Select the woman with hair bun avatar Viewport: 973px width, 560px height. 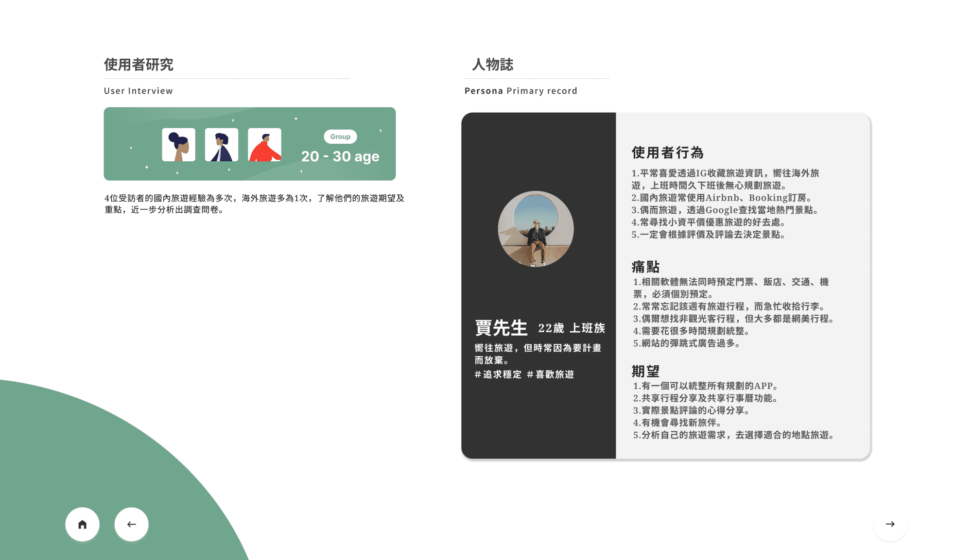click(178, 145)
